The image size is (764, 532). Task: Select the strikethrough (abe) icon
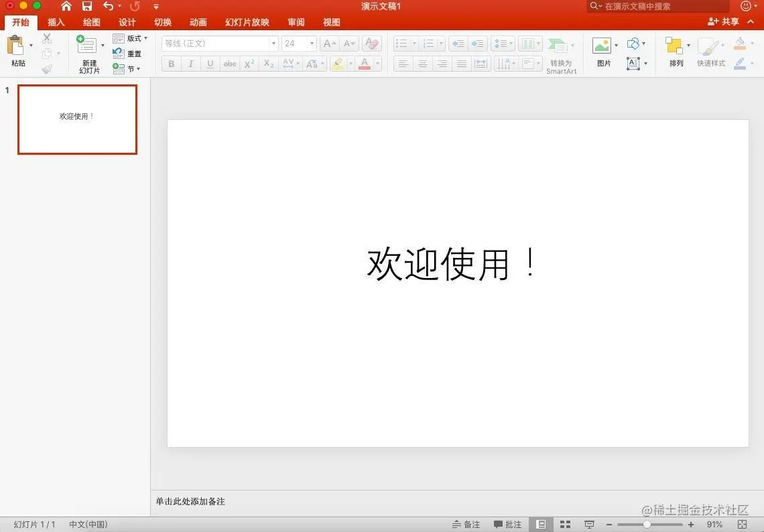tap(229, 64)
